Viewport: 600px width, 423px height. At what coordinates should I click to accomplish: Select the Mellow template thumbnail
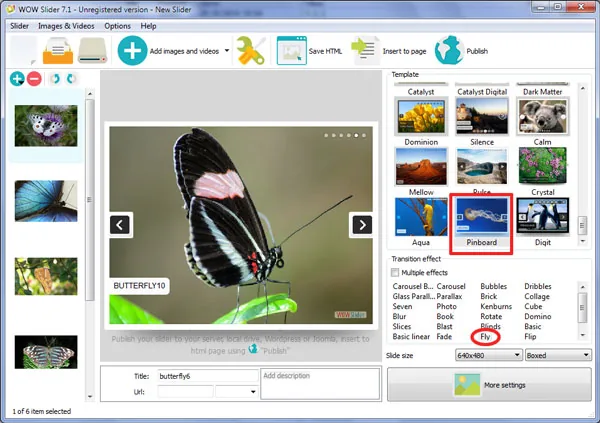point(421,167)
